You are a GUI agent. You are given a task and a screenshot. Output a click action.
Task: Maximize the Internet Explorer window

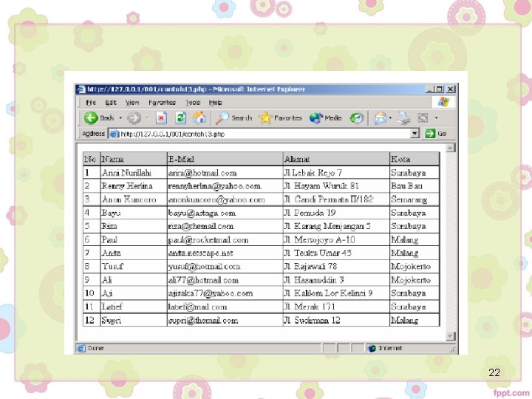tap(440, 89)
